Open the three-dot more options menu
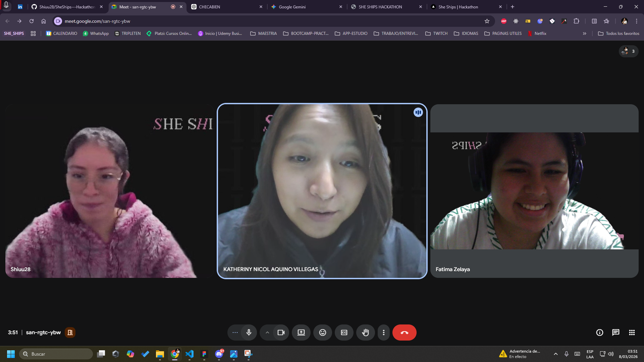The image size is (644, 362). coord(383,333)
